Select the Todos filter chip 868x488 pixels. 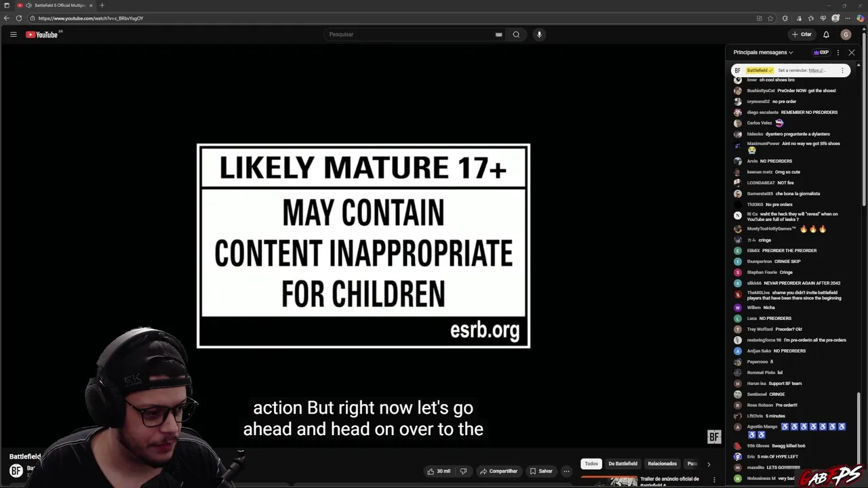coord(591,464)
